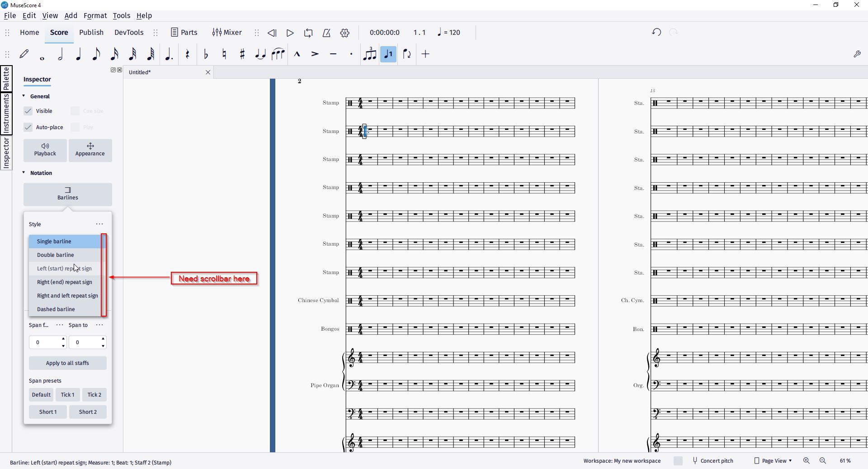Uncheck Auto-place in the Inspector

(28, 127)
